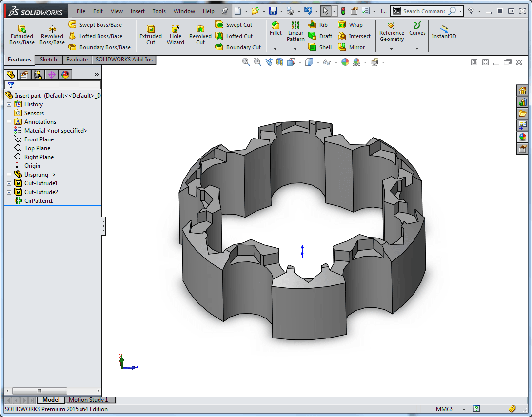The image size is (532, 417).
Task: Open the Zoom to Fit view tool
Action: [x=246, y=62]
